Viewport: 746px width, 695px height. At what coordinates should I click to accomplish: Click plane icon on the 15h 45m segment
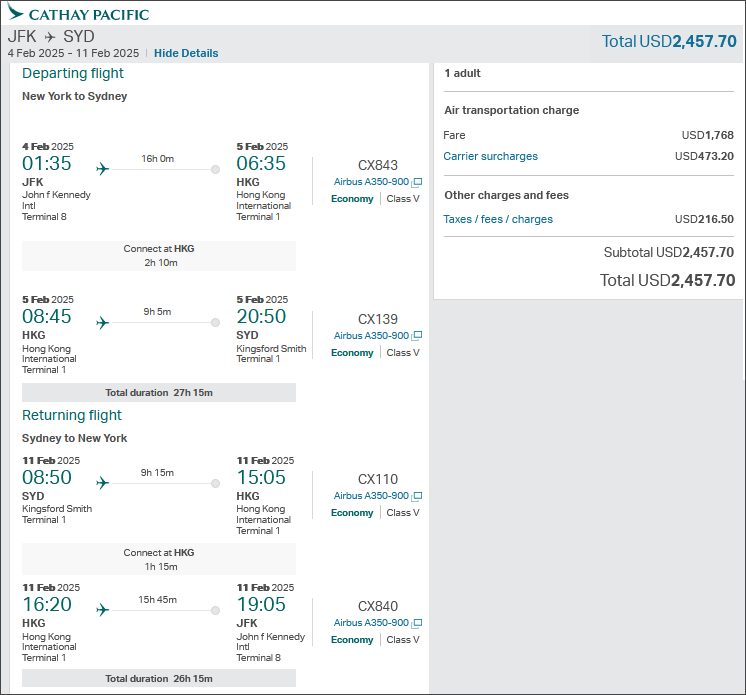point(102,609)
